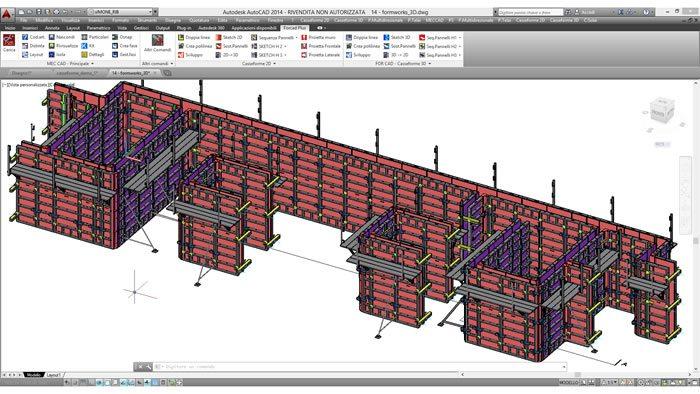This screenshot has height=394, width=700.
Task: Expand the Casseforme 2D panel title
Action: pos(258,64)
